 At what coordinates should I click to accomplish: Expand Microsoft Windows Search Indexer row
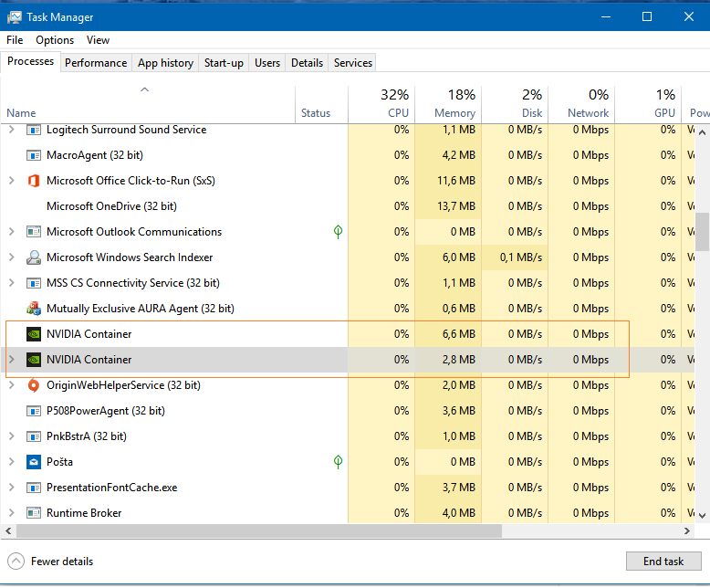12,257
